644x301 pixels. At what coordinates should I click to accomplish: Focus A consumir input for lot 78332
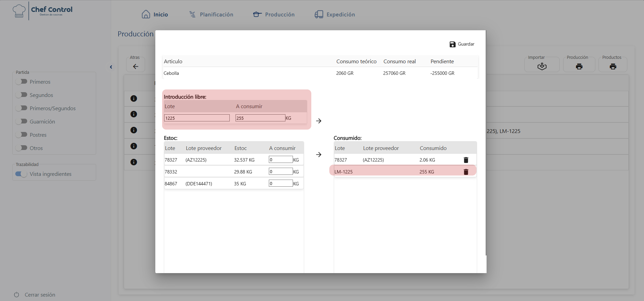click(x=281, y=171)
